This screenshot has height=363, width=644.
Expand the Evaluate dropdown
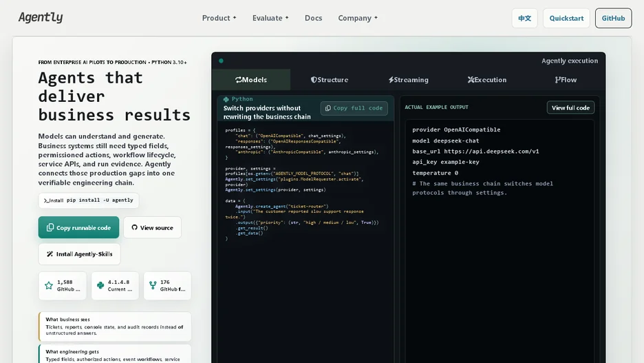270,18
